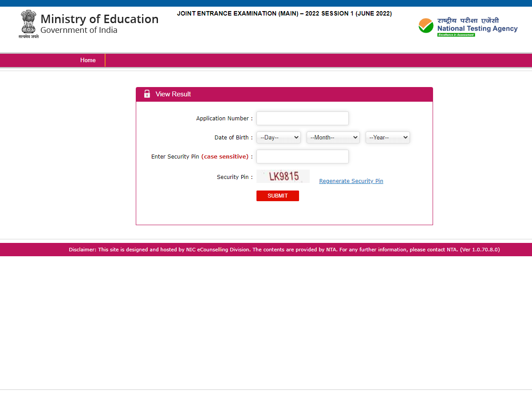Screen dimensions: 532x409
Task: Click the Disclaimer text in the footer bar
Action: tap(284, 250)
